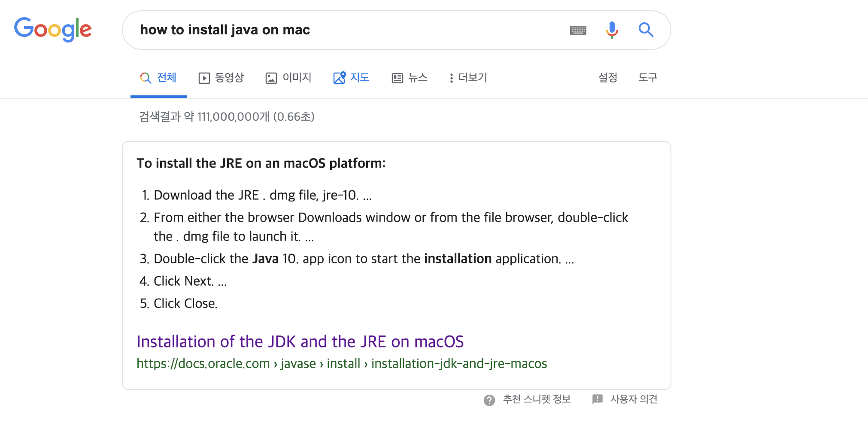Click 사용자 의견 feedback link
868x427 pixels.
(634, 400)
